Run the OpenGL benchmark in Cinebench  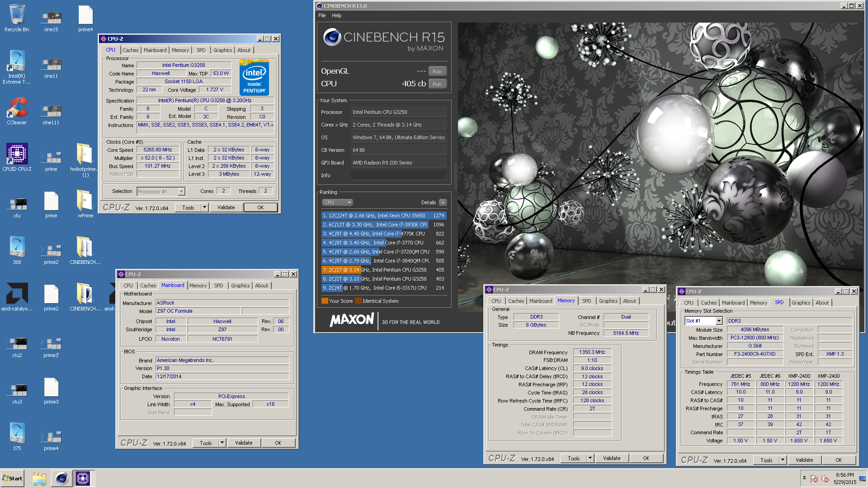point(437,71)
